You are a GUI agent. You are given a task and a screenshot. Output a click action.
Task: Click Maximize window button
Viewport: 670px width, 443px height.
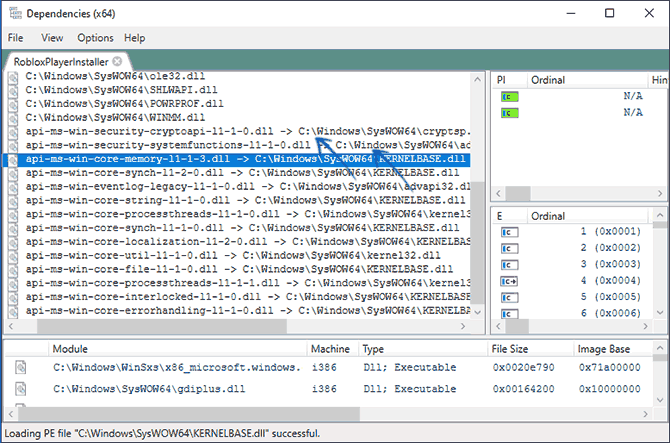[x=610, y=13]
